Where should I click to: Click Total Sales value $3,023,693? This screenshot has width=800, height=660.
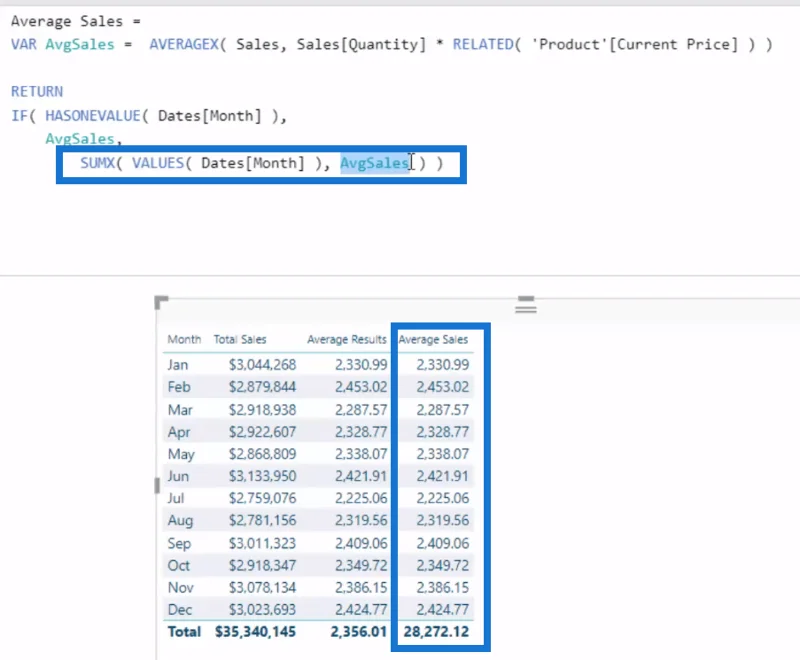tap(262, 610)
